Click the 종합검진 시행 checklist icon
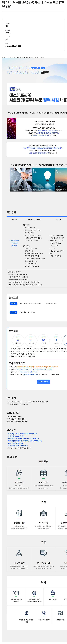The height and width of the screenshot is (644, 67). click(19, 513)
